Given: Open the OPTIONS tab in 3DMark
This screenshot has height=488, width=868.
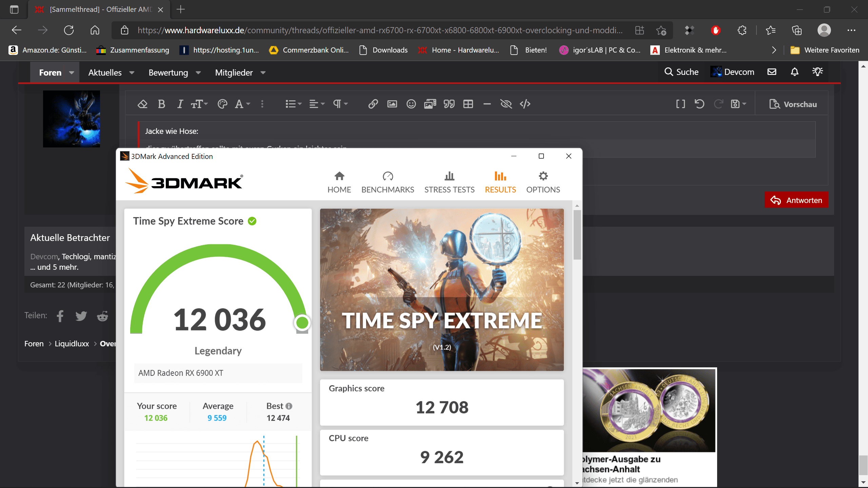Looking at the screenshot, I should point(543,182).
